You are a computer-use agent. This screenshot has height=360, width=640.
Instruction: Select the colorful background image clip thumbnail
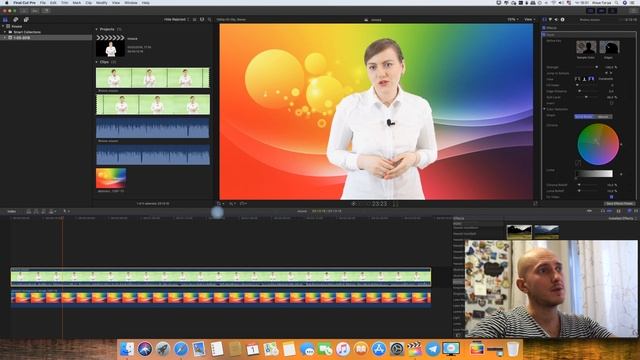(x=111, y=178)
